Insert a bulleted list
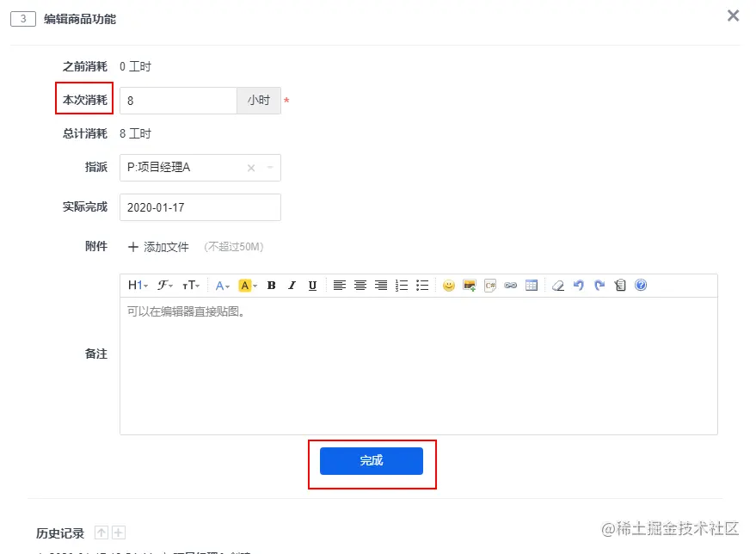The image size is (756, 554). point(422,286)
